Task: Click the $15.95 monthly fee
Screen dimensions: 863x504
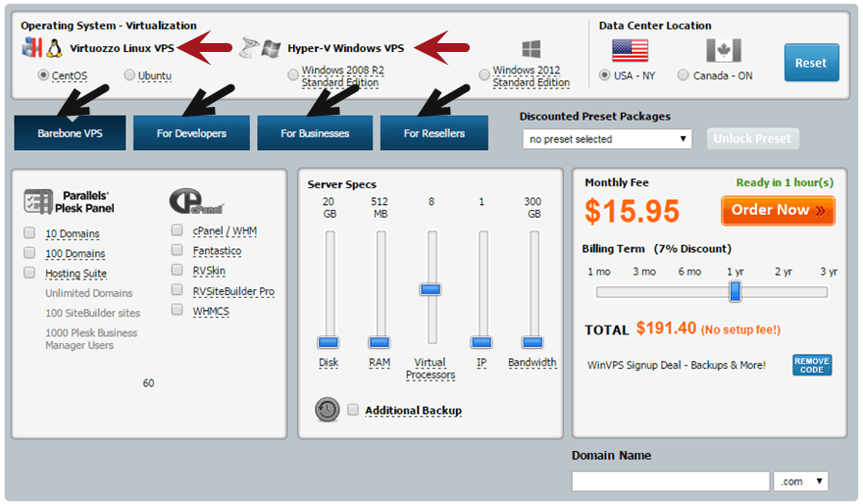Action: tap(632, 211)
